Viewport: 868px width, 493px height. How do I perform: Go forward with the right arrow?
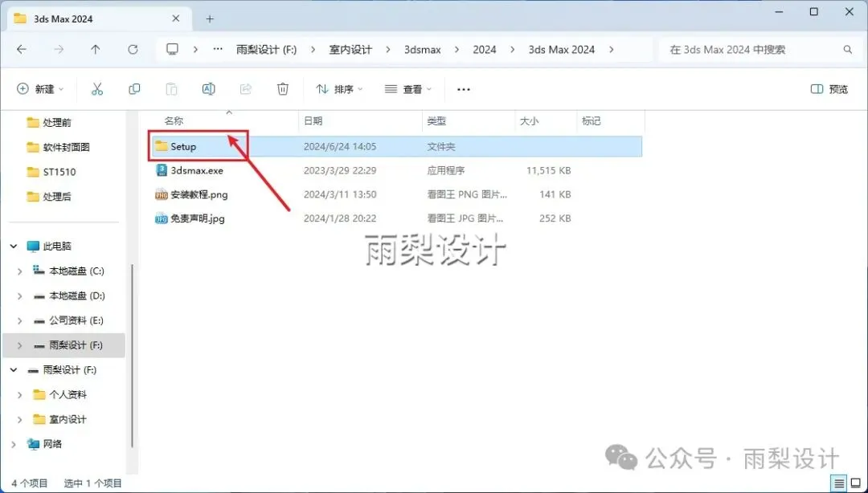coord(59,49)
